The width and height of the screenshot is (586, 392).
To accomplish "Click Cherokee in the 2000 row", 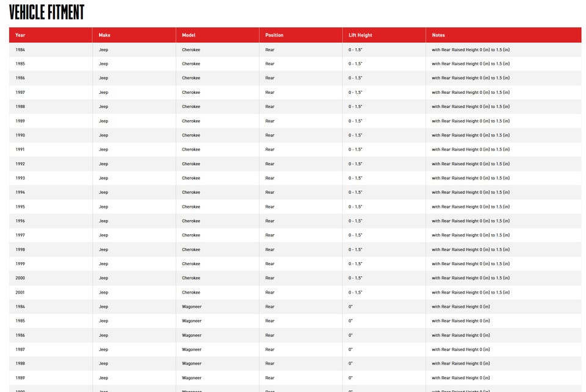I will point(191,278).
